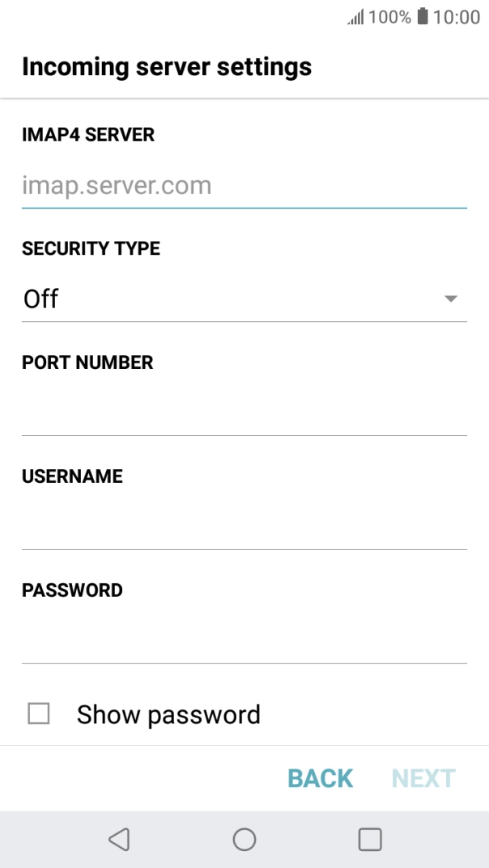Image resolution: width=489 pixels, height=868 pixels.
Task: Go back using the BACK button
Action: [321, 778]
